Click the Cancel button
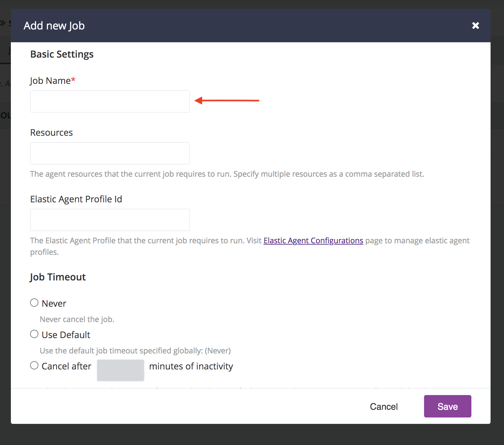Image resolution: width=504 pixels, height=445 pixels. coord(384,407)
